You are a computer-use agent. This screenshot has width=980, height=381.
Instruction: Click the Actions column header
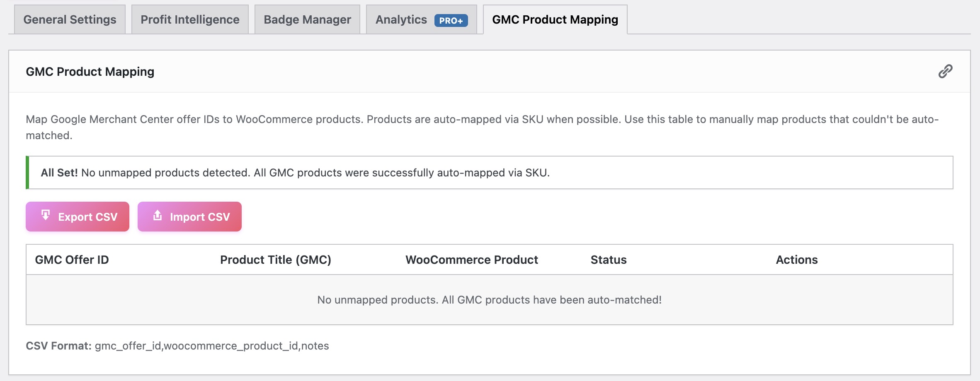pos(796,260)
